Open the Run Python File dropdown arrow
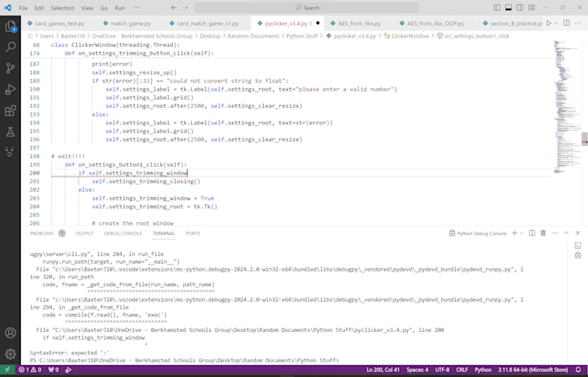 (x=557, y=23)
